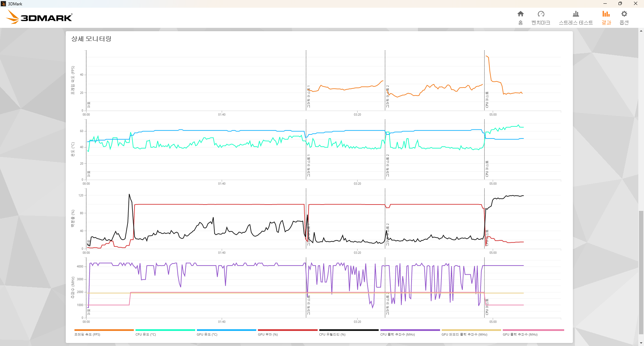Image resolution: width=644 pixels, height=346 pixels.
Task: Click the CPU 온도 (°C) legend label
Action: (146, 335)
